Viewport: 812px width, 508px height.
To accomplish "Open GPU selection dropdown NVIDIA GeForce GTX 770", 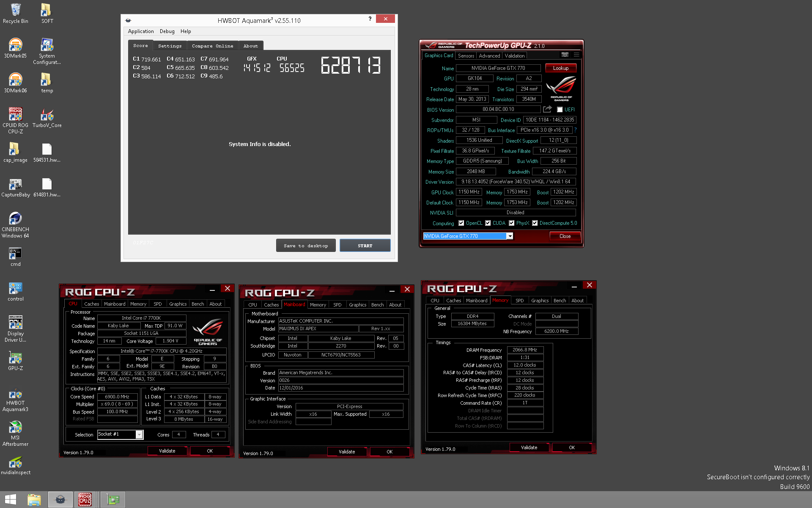I will [x=468, y=236].
